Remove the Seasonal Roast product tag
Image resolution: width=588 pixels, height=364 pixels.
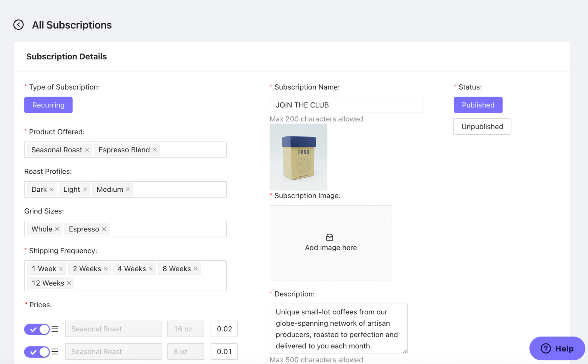(87, 150)
